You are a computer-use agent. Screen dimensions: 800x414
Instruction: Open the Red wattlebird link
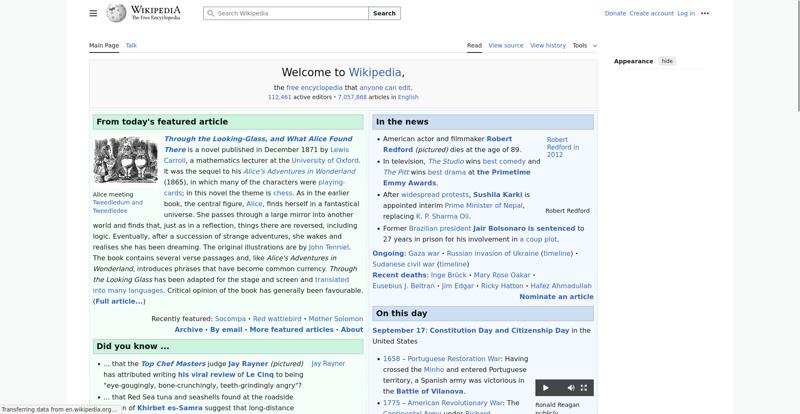coord(277,319)
